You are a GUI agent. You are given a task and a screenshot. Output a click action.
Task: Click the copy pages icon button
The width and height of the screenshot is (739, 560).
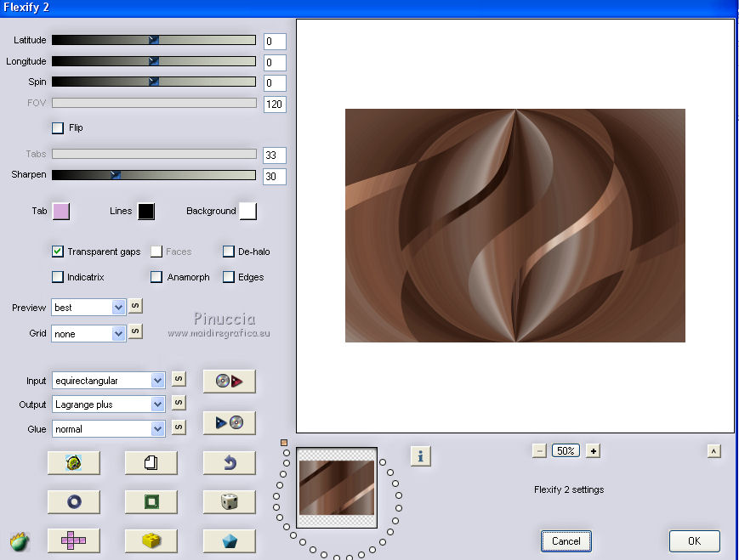[151, 463]
